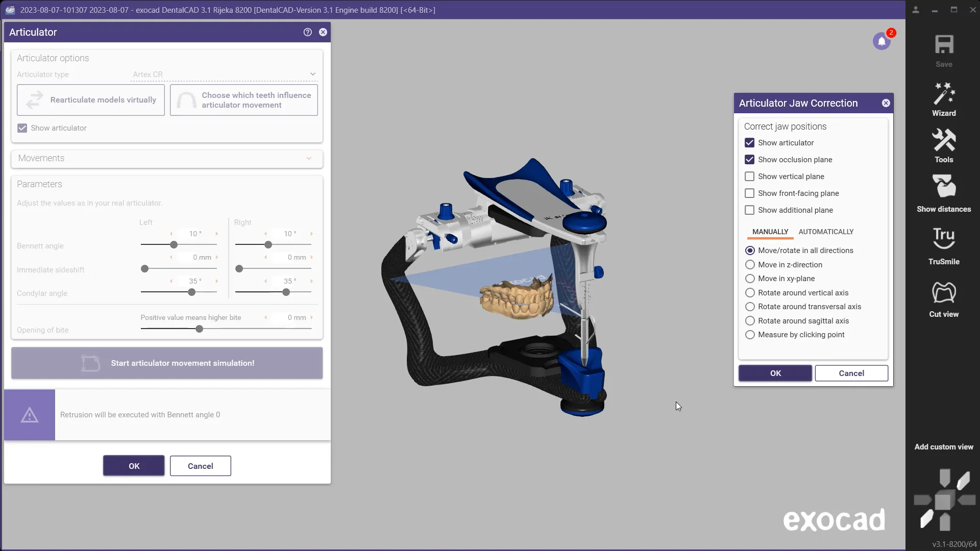Click Left Bennett angle value field

[x=194, y=234]
